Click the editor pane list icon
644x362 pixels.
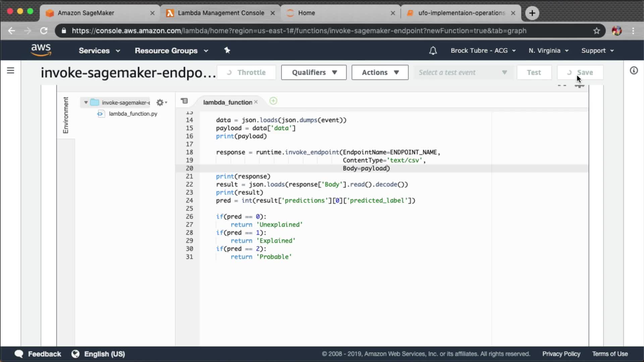(184, 101)
